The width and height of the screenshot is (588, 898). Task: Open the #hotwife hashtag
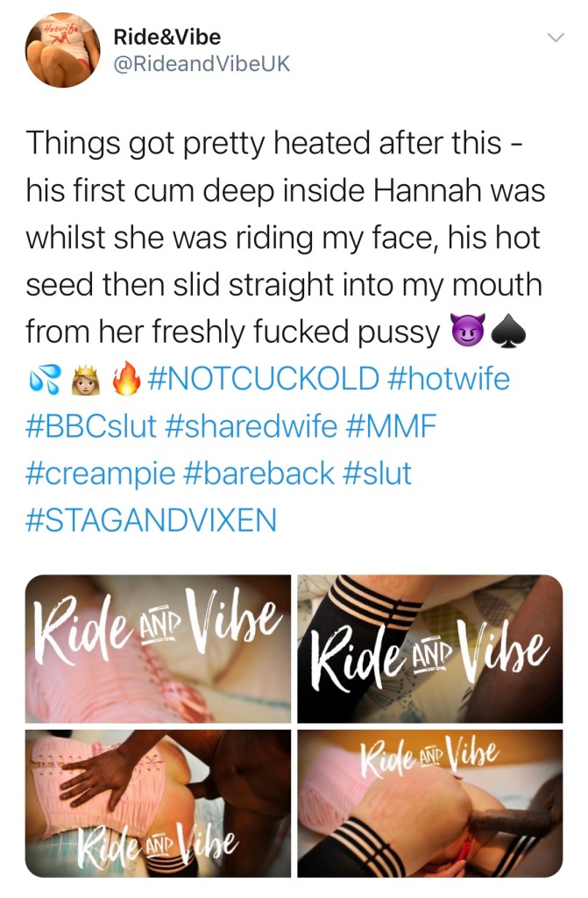449,379
